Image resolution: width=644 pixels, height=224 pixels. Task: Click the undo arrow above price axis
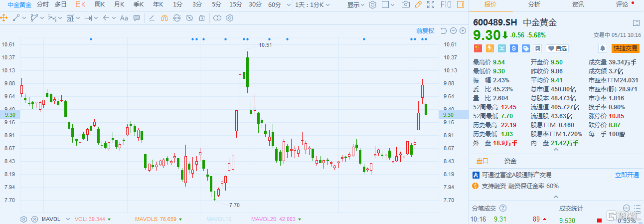click(x=444, y=31)
